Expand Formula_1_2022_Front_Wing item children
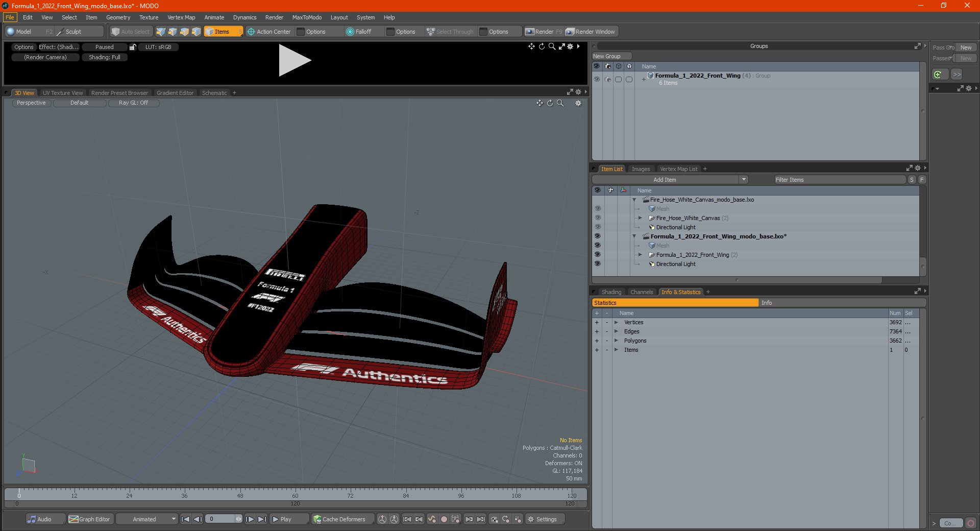Screen dimensions: 980x531 pos(640,255)
